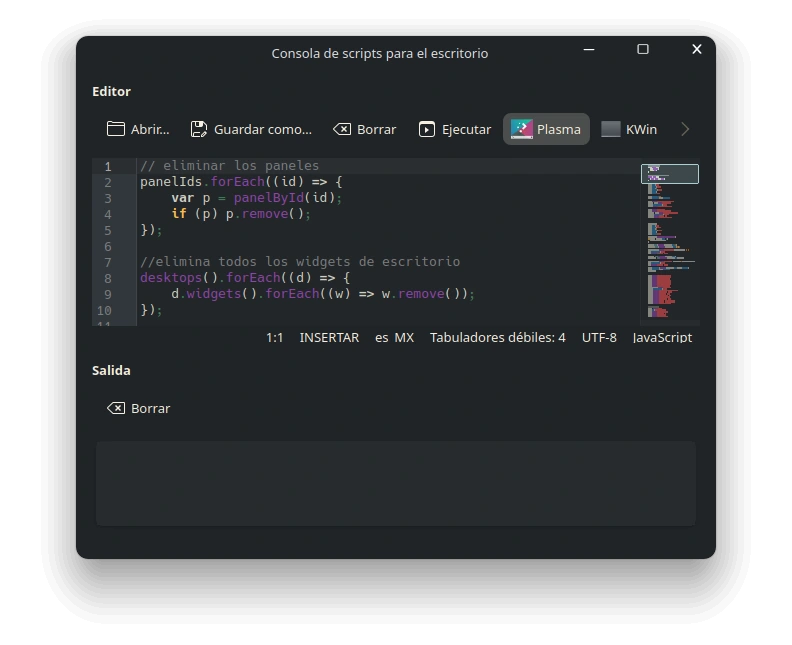Open a script with the Abrir... button

click(x=138, y=129)
